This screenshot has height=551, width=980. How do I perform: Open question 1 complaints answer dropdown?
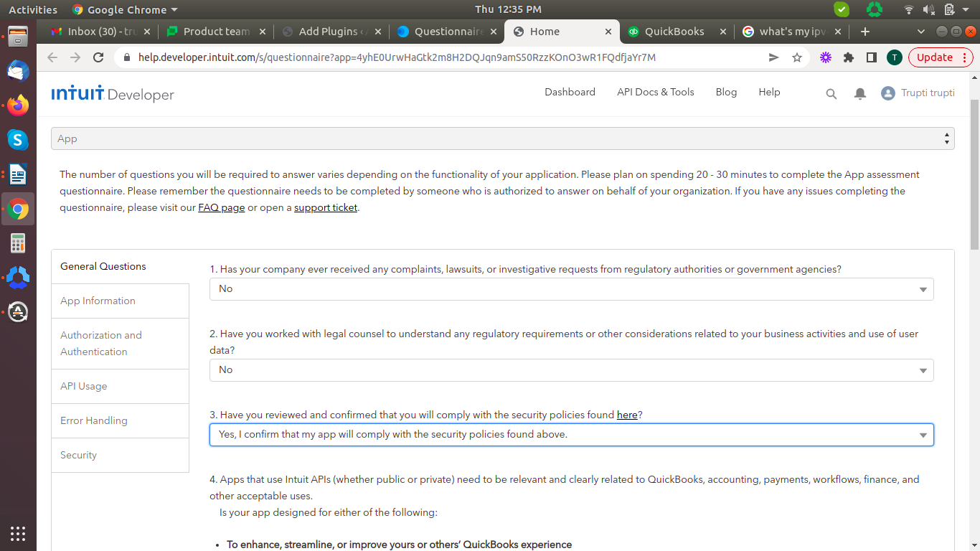click(x=571, y=289)
